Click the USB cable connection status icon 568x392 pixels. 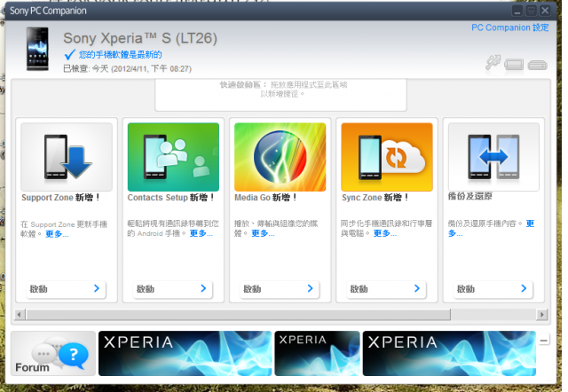pos(493,63)
